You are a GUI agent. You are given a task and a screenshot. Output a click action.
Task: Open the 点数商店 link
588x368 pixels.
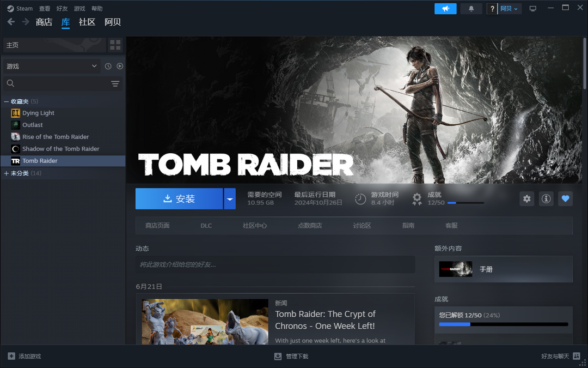click(310, 226)
